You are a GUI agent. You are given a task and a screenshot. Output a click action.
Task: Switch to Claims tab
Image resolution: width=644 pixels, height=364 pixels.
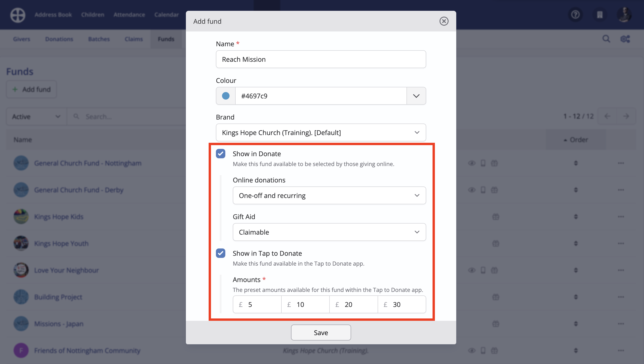tap(134, 39)
